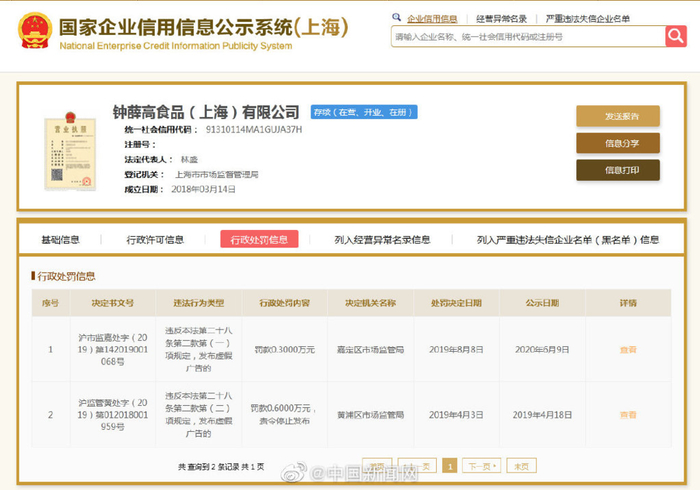Open the 列入严重违法失信企业名单（黑名单）信息 tab
Viewport: 700px width, 490px height.
[567, 240]
